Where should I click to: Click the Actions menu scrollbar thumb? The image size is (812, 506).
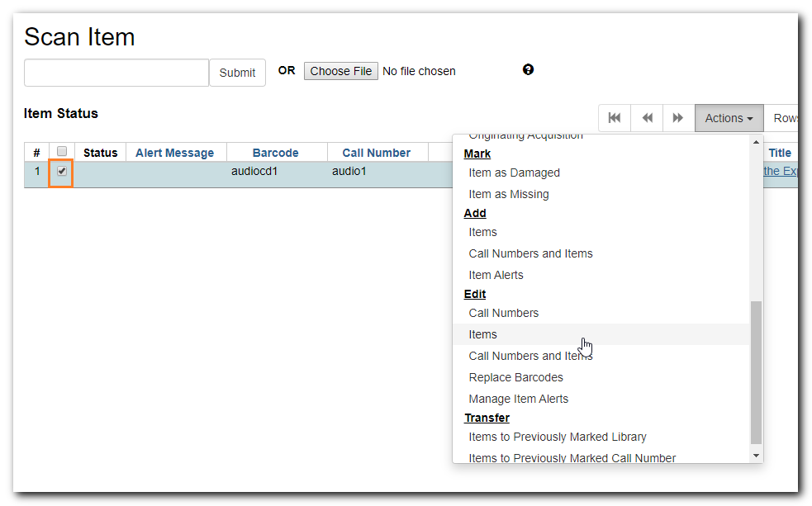(x=756, y=372)
